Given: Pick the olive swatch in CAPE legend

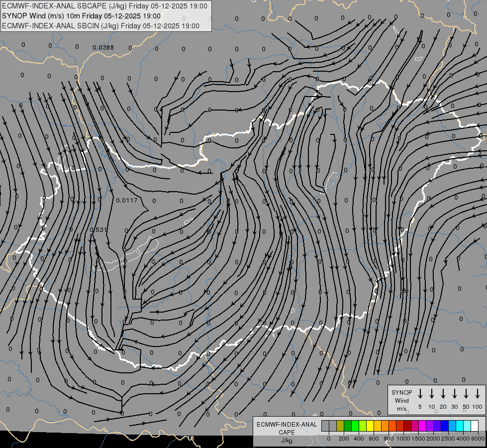Looking at the screenshot, I should click(340, 426).
